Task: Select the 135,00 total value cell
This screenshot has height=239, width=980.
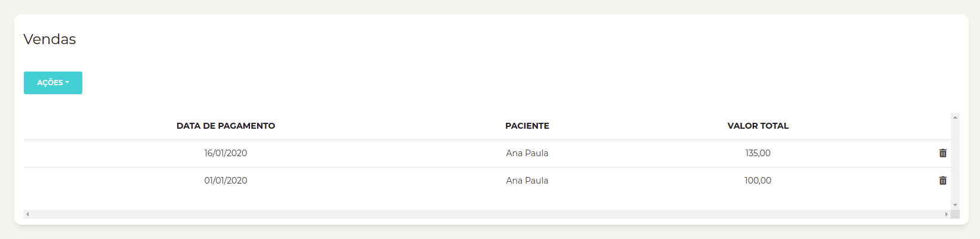Action: tap(758, 153)
